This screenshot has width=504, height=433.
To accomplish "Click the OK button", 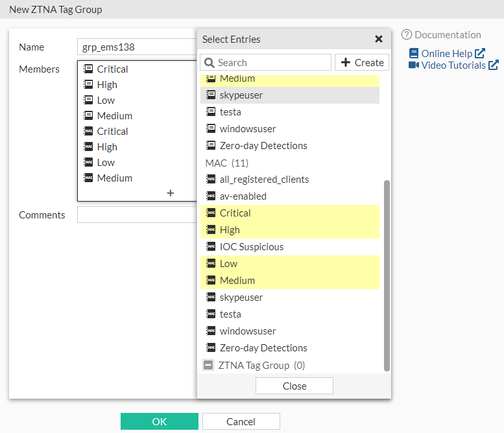I will tap(160, 421).
